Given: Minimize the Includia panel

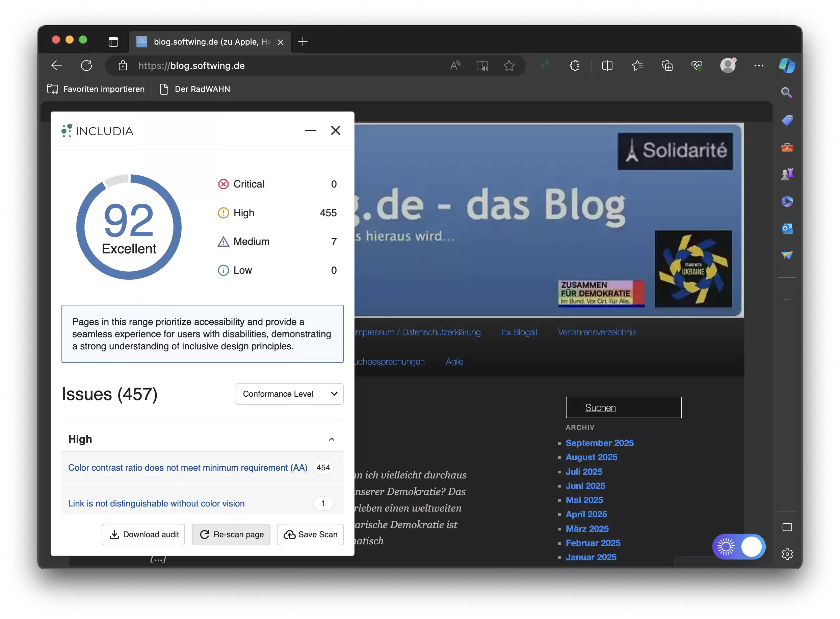Looking at the screenshot, I should tap(310, 130).
